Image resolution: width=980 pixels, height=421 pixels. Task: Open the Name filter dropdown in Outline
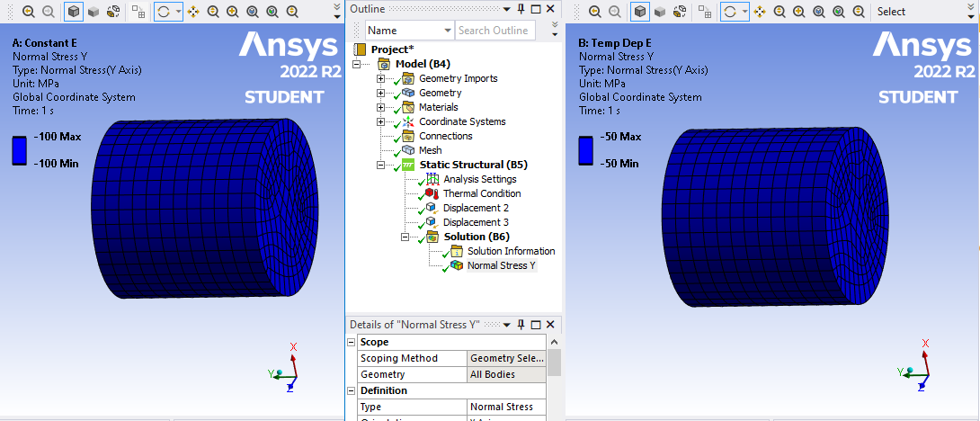(x=447, y=30)
